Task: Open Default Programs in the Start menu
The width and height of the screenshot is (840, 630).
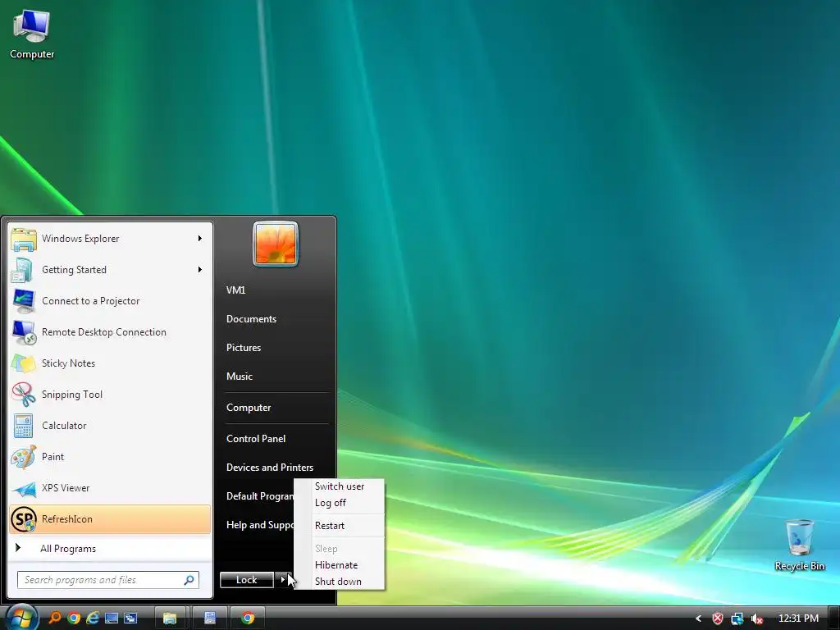Action: tap(260, 496)
